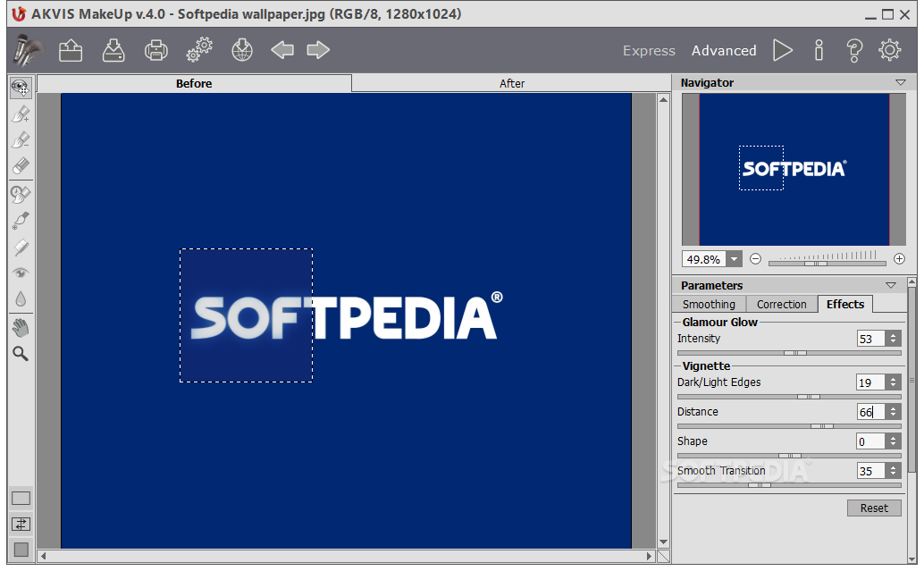This screenshot has width=924, height=571.
Task: Select the eyedropper pencil tool
Action: pyautogui.click(x=21, y=221)
